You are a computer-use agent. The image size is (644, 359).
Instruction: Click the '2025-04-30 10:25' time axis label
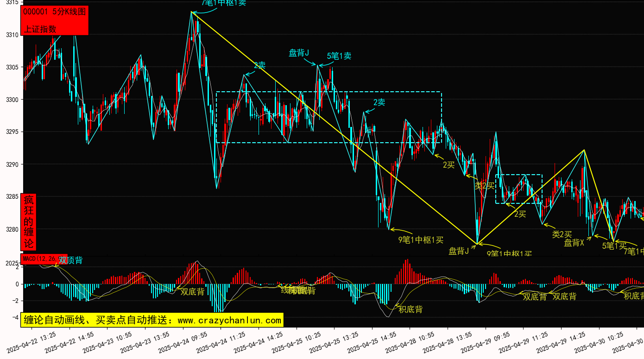click(x=599, y=342)
